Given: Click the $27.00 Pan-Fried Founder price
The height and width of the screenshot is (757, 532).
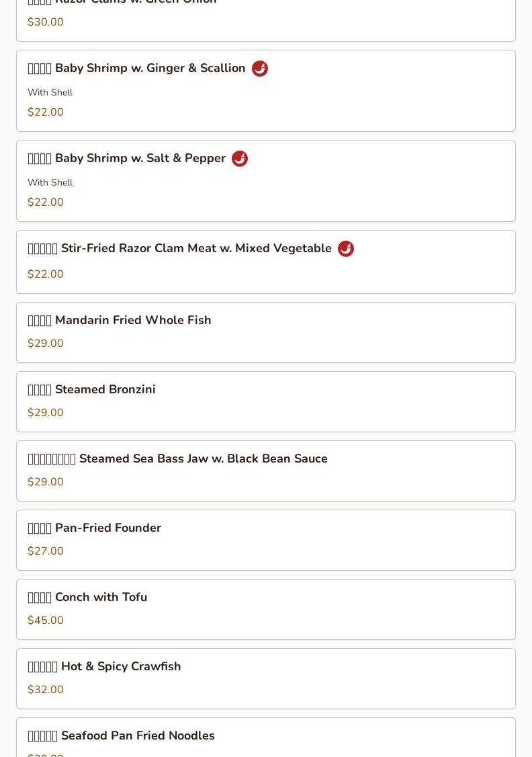Looking at the screenshot, I should [45, 551].
